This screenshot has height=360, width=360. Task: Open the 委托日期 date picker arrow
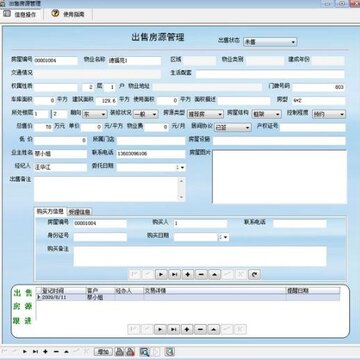click(181, 167)
